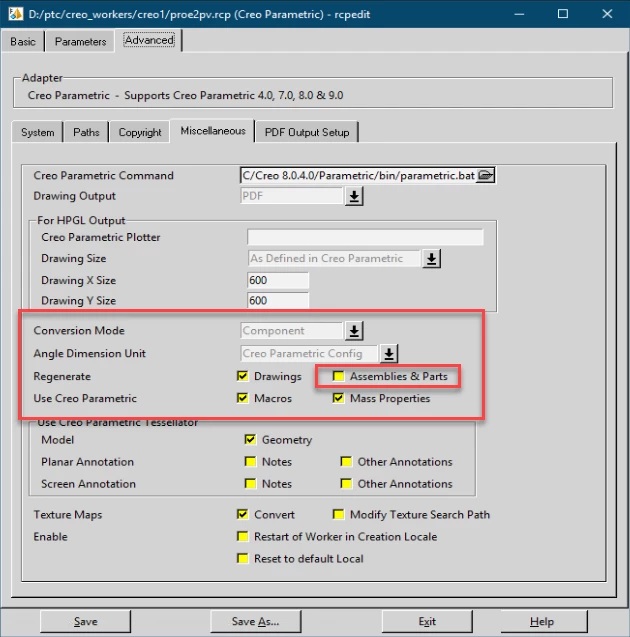Click the Drawing Size combo field
630x637 pixels.
point(334,258)
